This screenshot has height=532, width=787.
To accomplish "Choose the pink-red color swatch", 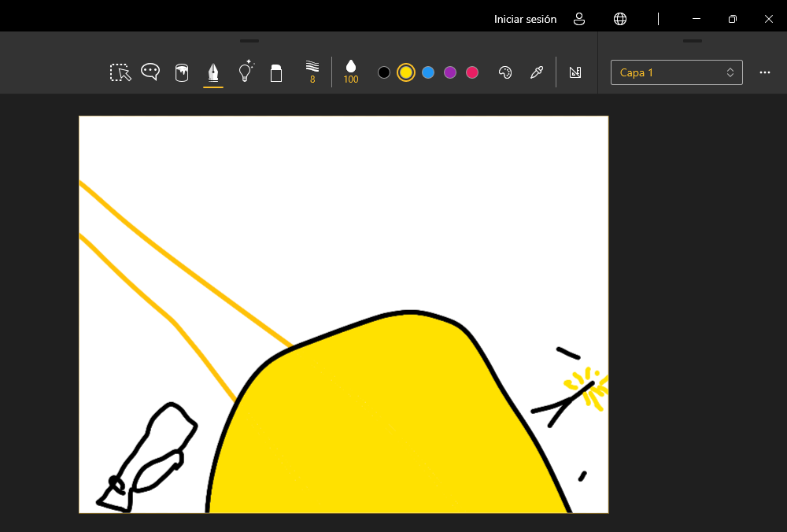I will click(x=472, y=72).
